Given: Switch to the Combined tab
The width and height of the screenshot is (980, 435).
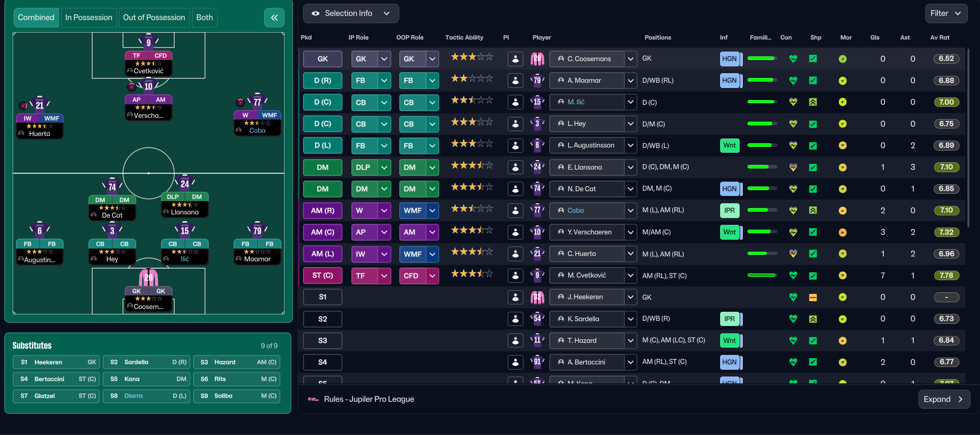Looking at the screenshot, I should click(x=36, y=17).
